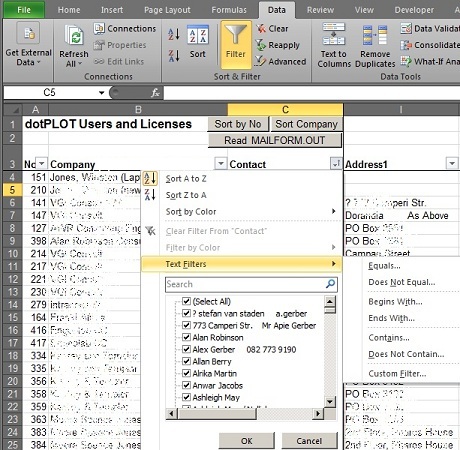Open the Connections command
Image resolution: width=460 pixels, height=450 pixels.
(x=125, y=29)
